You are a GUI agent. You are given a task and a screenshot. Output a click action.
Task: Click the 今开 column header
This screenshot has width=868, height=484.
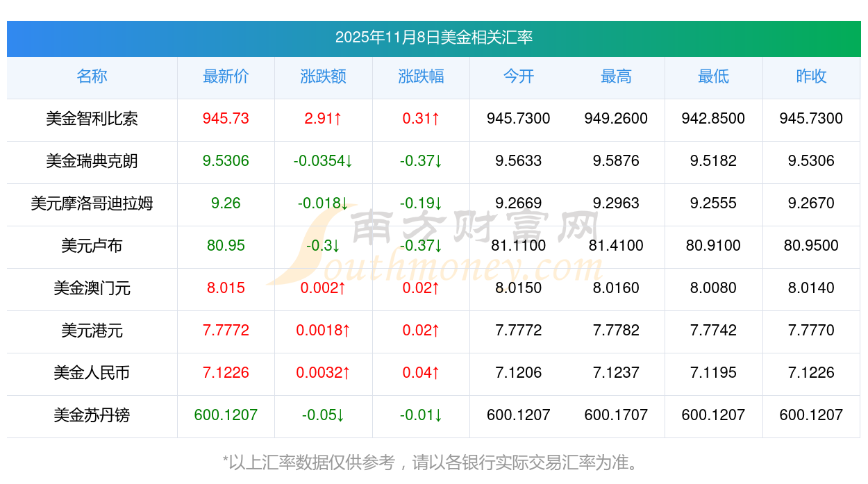tap(519, 76)
